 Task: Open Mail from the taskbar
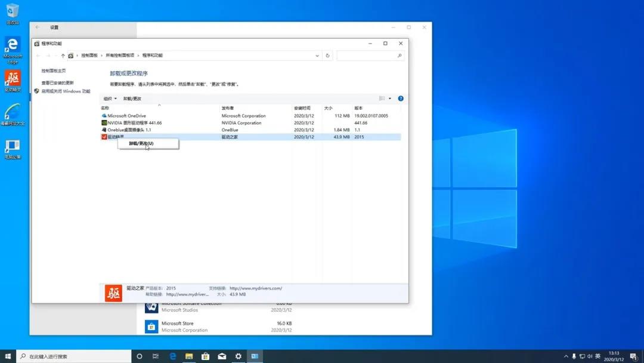point(222,356)
